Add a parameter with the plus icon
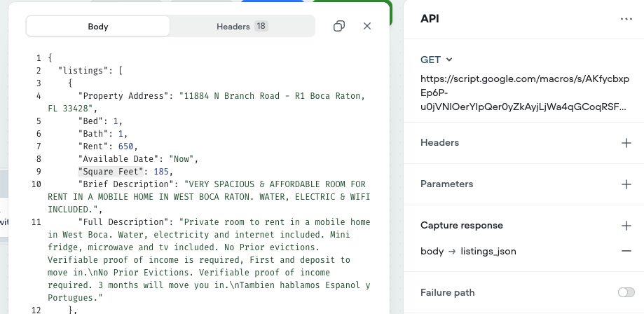 [x=626, y=184]
